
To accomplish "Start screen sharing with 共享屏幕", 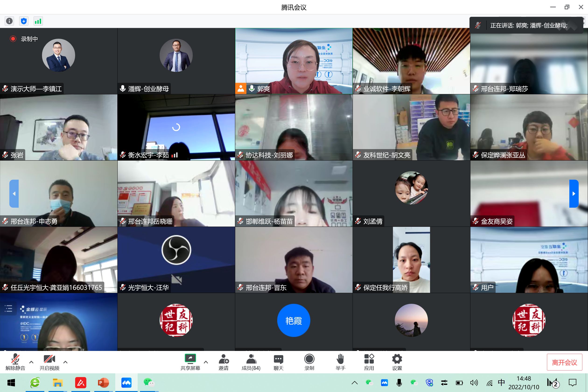I will coord(190,362).
